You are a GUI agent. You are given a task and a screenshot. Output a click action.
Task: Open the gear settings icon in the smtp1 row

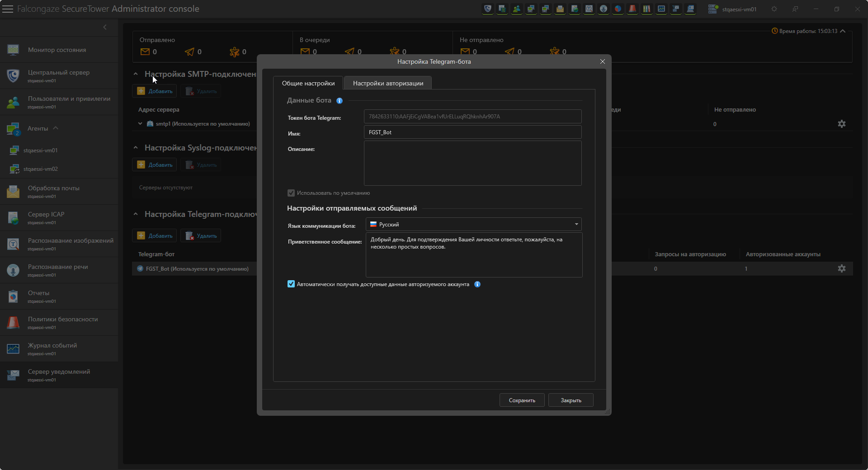(x=841, y=124)
